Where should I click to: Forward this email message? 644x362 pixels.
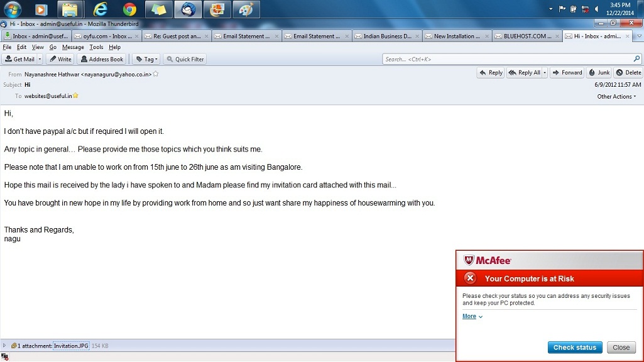tap(567, 73)
